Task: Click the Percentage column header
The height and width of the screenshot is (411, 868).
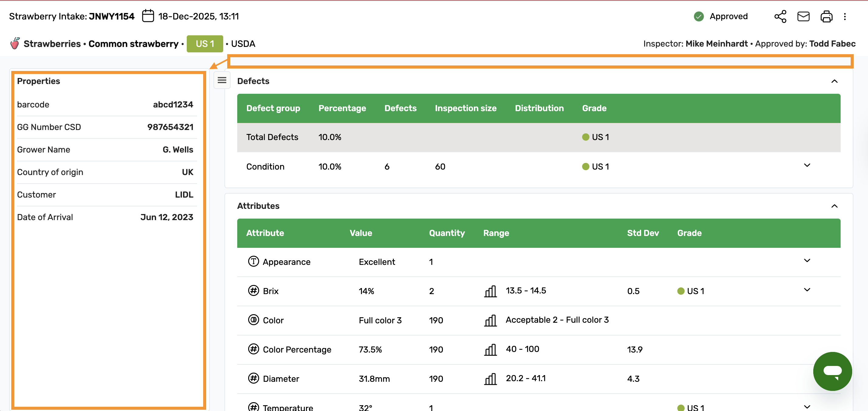Action: pos(342,108)
